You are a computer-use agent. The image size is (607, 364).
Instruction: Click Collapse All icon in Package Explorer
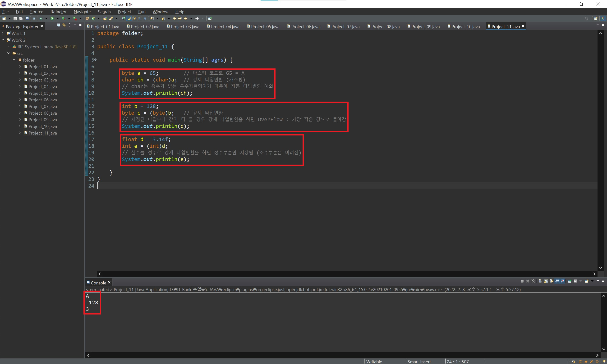58,25
